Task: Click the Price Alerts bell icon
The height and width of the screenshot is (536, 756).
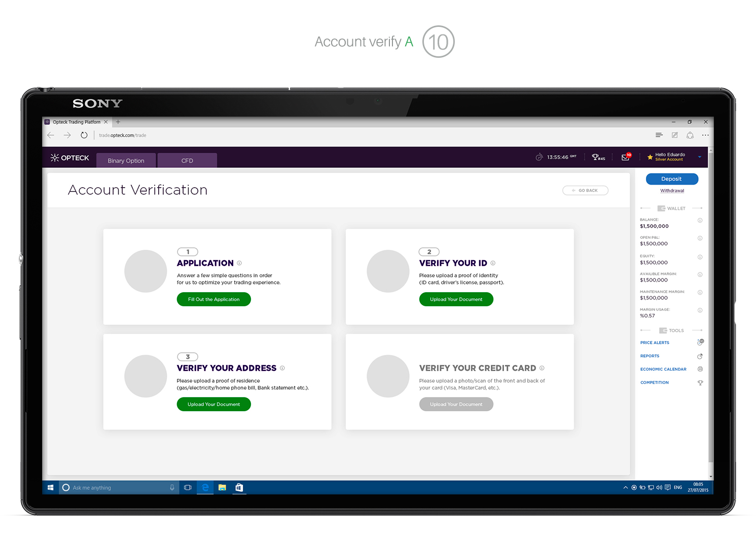Action: click(700, 342)
